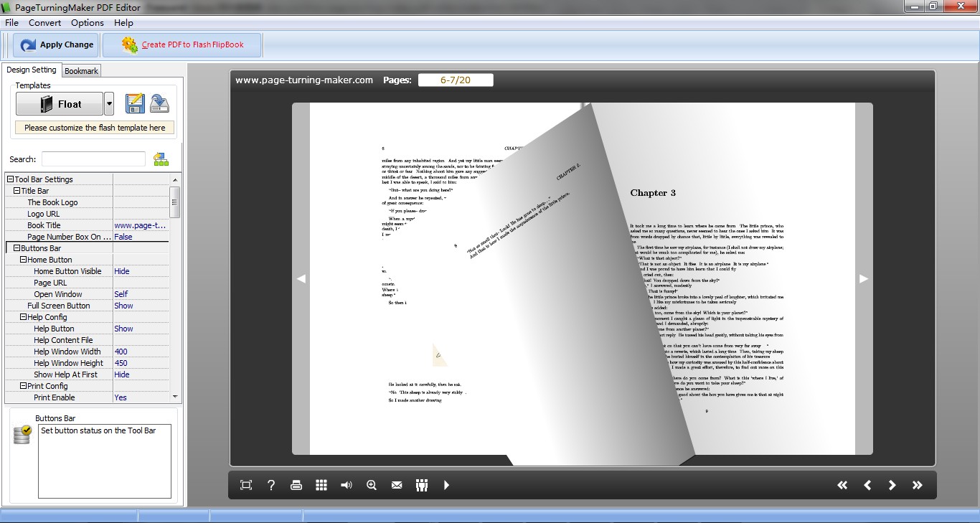The height and width of the screenshot is (523, 980).
Task: Collapse the Print Config node
Action: 24,386
